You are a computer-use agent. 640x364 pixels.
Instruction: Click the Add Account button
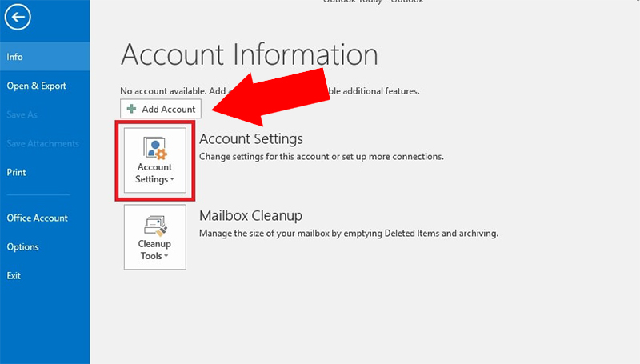click(161, 109)
